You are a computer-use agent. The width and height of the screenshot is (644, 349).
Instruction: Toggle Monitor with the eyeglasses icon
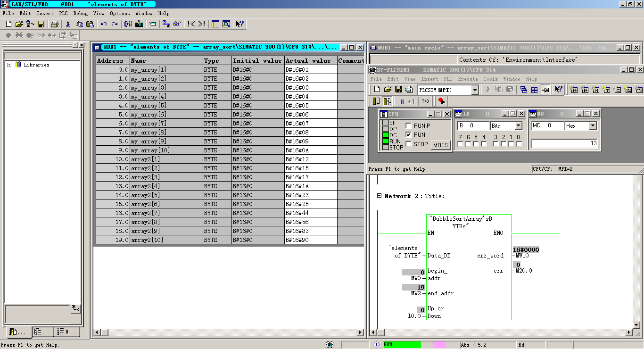point(177,24)
